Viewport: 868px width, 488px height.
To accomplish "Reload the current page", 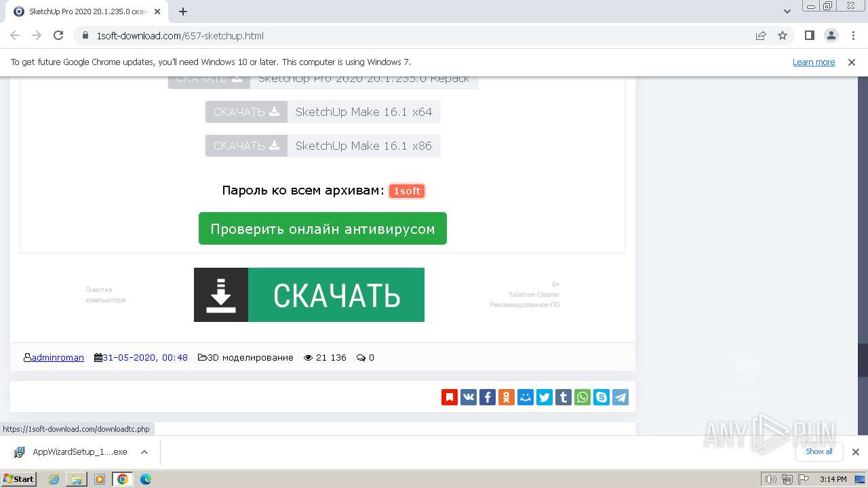I will [58, 36].
